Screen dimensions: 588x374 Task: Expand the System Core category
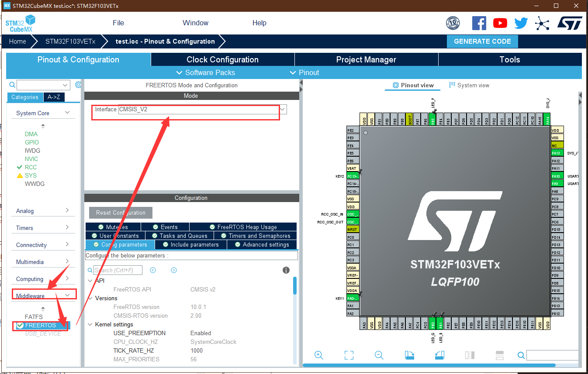coord(43,113)
